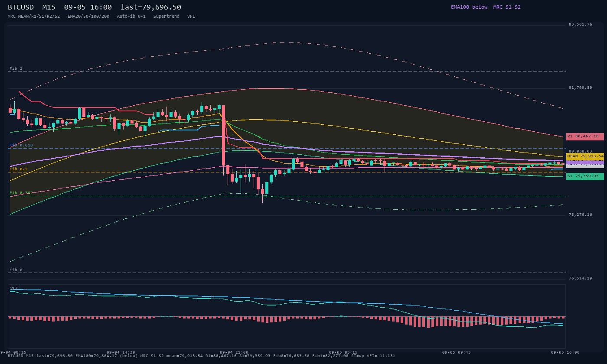Click the 09-04 21:00 time axis label
Image resolution: width=607 pixels, height=364 pixels.
[x=234, y=352]
